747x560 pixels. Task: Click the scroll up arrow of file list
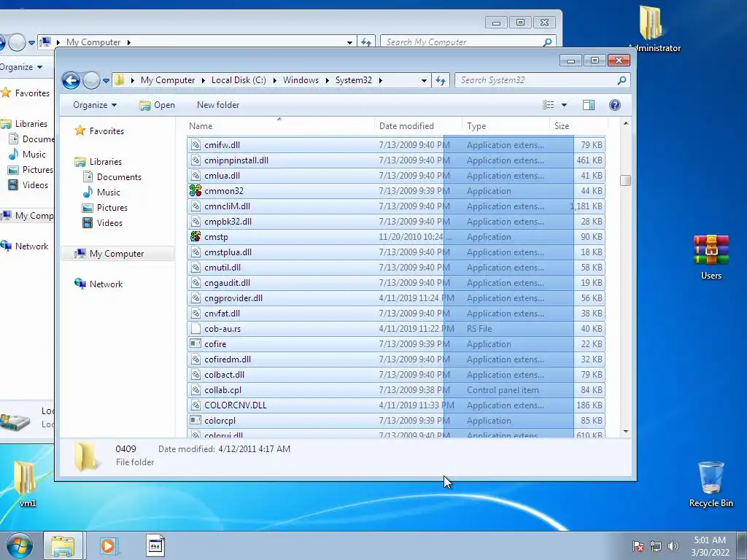coord(625,124)
